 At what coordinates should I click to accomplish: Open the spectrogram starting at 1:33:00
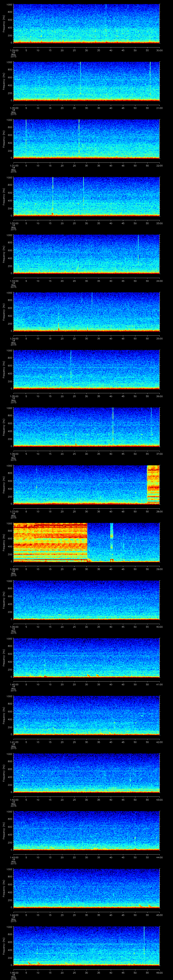pyautogui.click(x=86, y=255)
